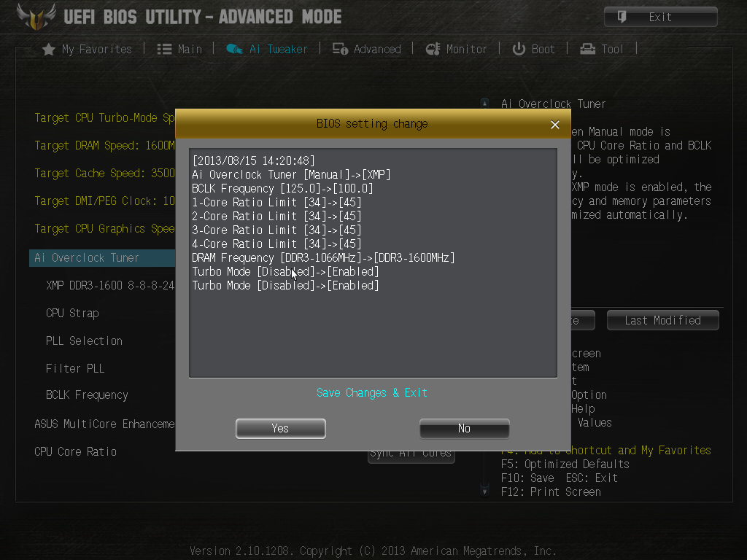Viewport: 747px width, 560px height.
Task: Click the Save Changes & Exit text
Action: click(x=372, y=393)
